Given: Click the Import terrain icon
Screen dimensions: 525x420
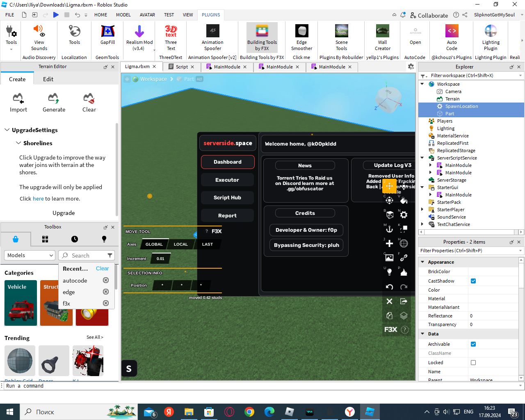Looking at the screenshot, I should point(18,103).
